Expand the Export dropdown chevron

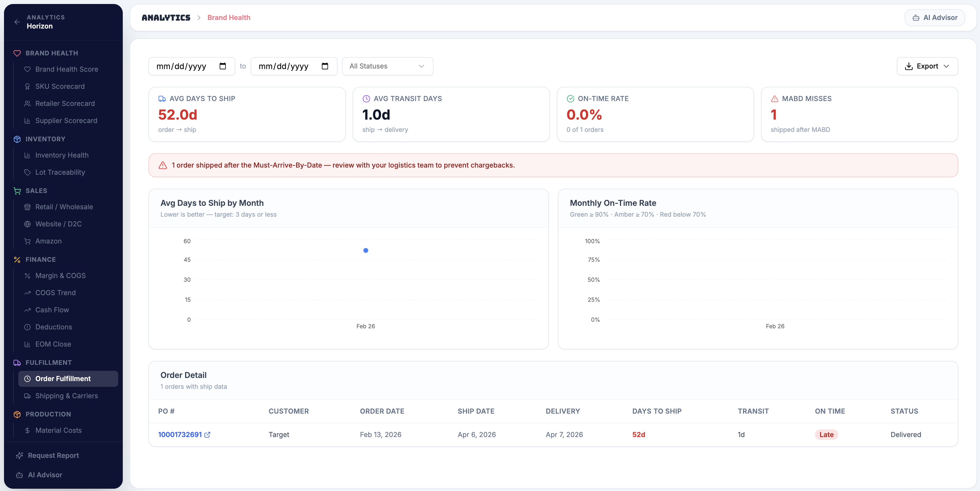946,66
